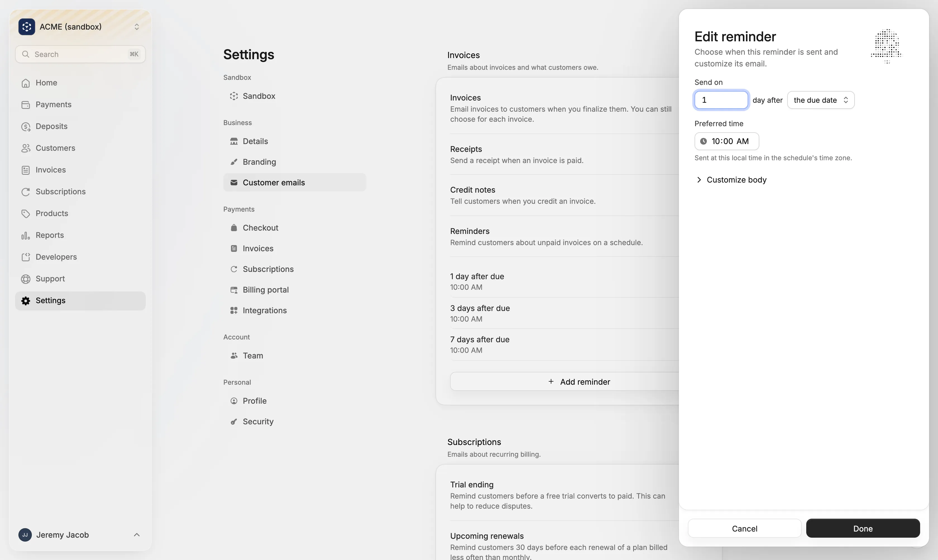Expand the Customize body section
The height and width of the screenshot is (560, 938).
[731, 180]
